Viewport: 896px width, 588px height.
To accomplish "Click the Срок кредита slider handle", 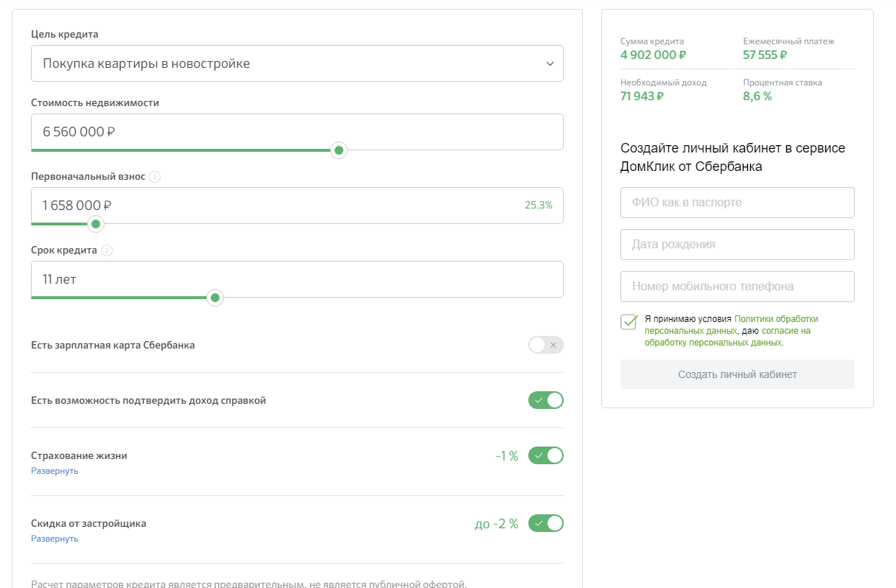I will click(215, 298).
